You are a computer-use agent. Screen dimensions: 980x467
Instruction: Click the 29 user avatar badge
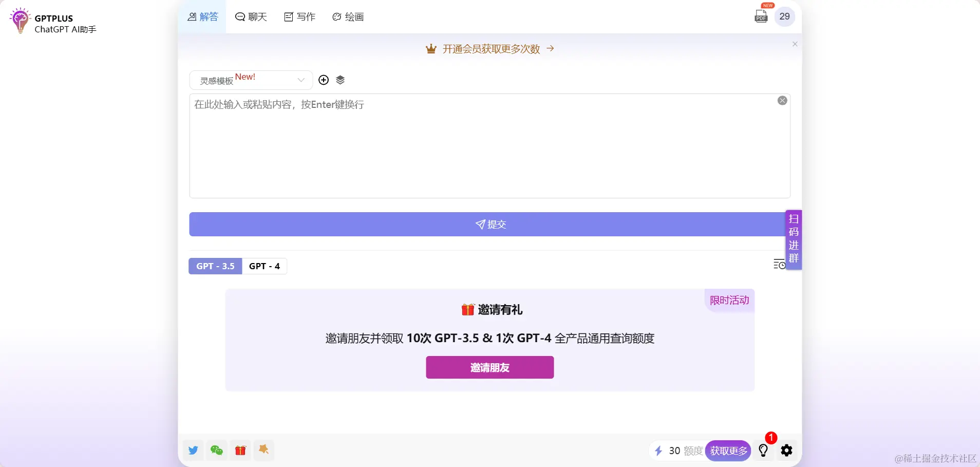(x=784, y=16)
